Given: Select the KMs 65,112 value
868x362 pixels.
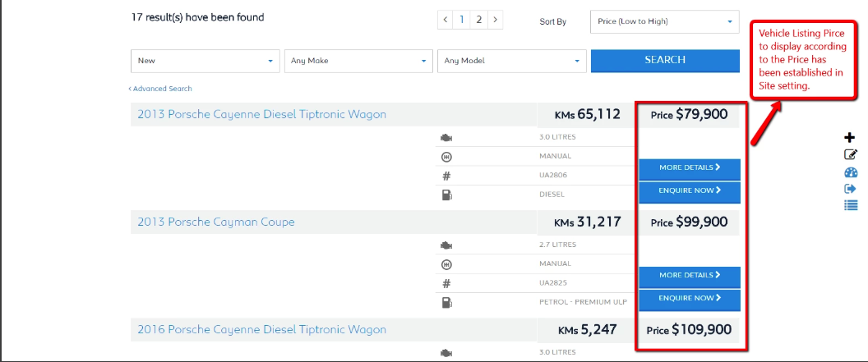Looking at the screenshot, I should click(599, 114).
